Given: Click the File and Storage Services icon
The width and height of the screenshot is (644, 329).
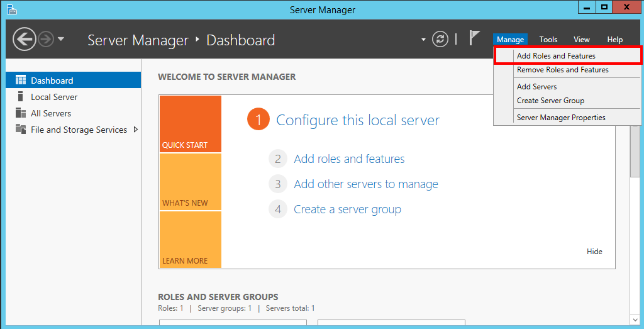Looking at the screenshot, I should pyautogui.click(x=21, y=129).
